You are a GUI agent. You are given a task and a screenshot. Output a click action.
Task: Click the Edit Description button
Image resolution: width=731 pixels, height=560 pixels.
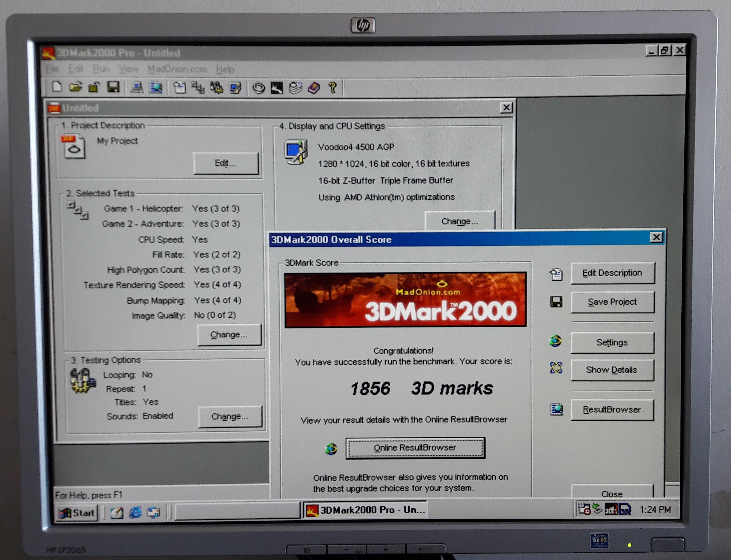pyautogui.click(x=612, y=273)
